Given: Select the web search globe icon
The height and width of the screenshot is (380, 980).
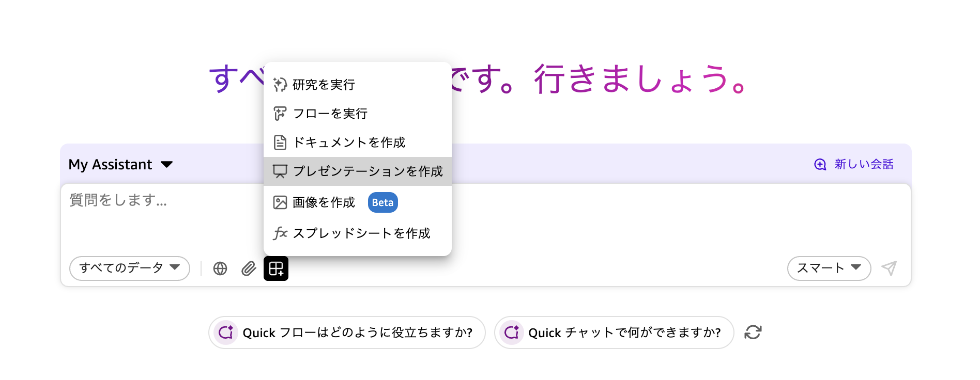Looking at the screenshot, I should tap(220, 268).
